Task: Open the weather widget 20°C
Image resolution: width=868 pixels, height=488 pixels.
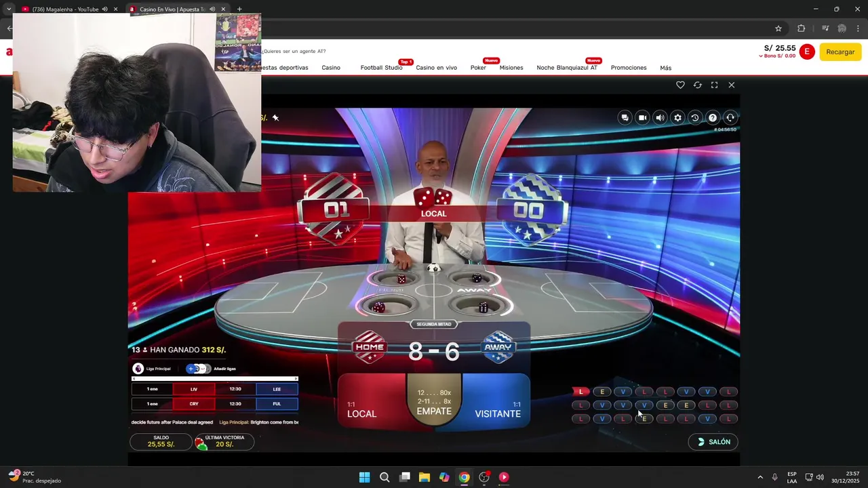Action: pyautogui.click(x=34, y=477)
